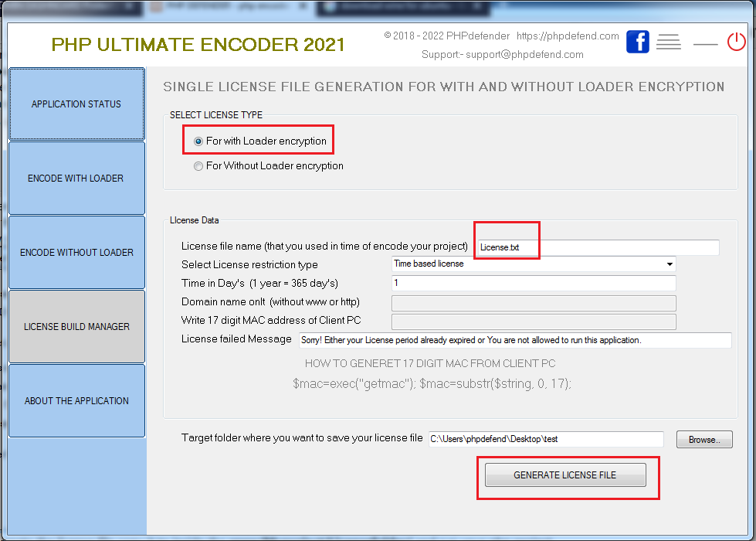Open the Facebook page icon
This screenshot has width=756, height=541.
[637, 42]
